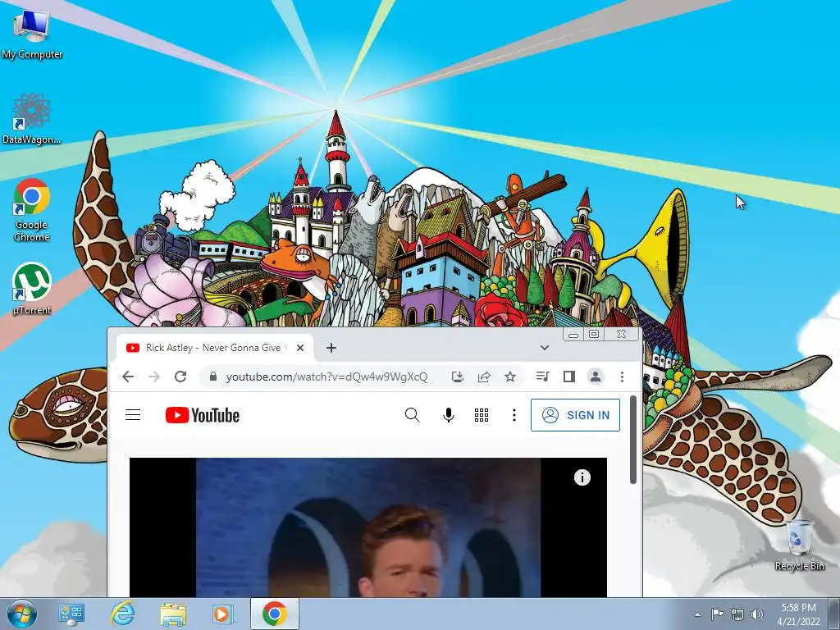Screen dimensions: 840x630
Task: Reload the YouTube page
Action: click(180, 377)
